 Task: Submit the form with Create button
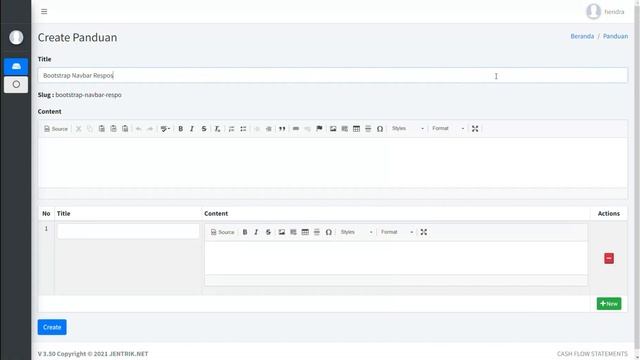coord(52,327)
